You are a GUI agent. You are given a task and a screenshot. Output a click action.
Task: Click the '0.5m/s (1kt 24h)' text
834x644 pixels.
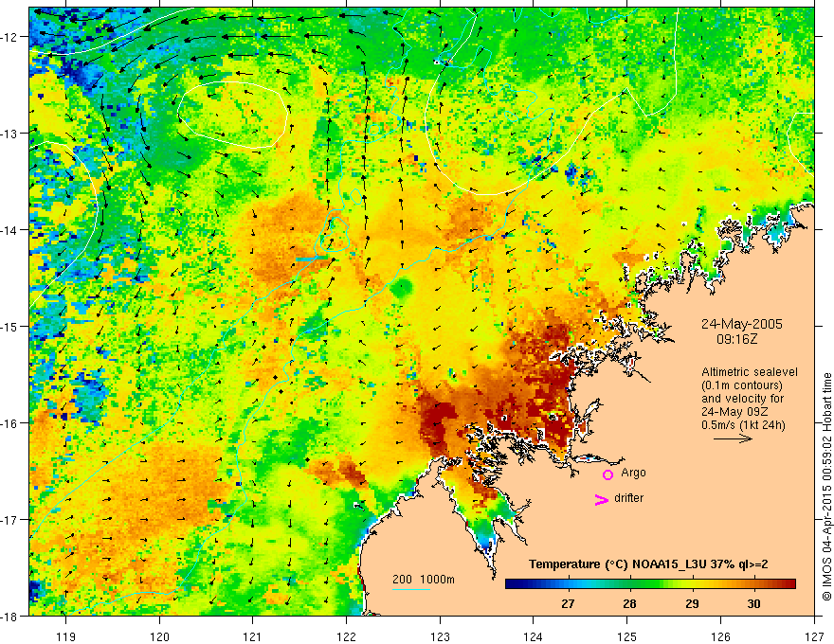coord(743,425)
